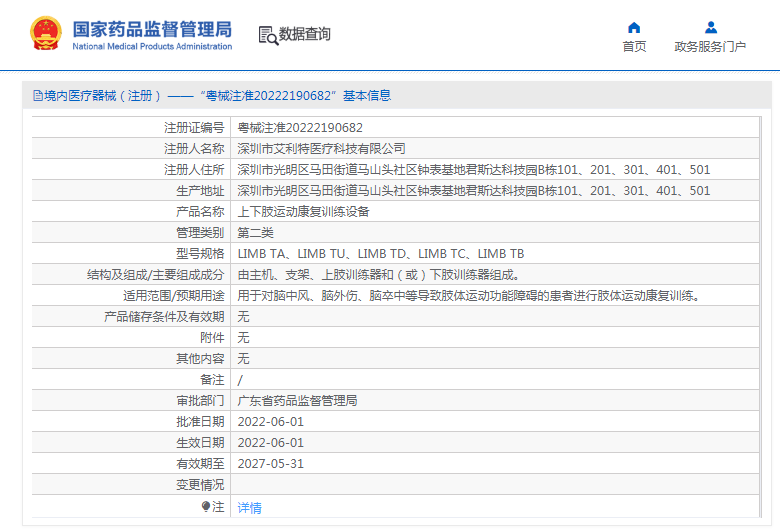Click the 备注 label
780x531 pixels.
212,380
